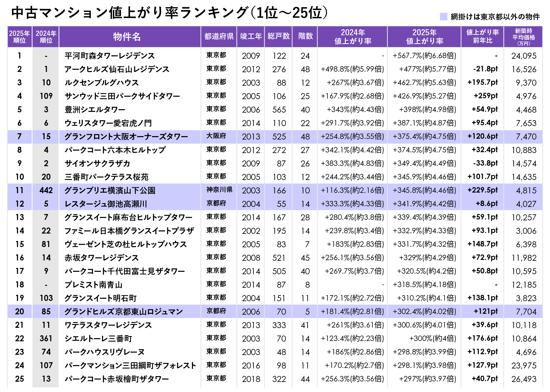550x392 pixels.
Task: Click the 階数 column header
Action: (305, 36)
